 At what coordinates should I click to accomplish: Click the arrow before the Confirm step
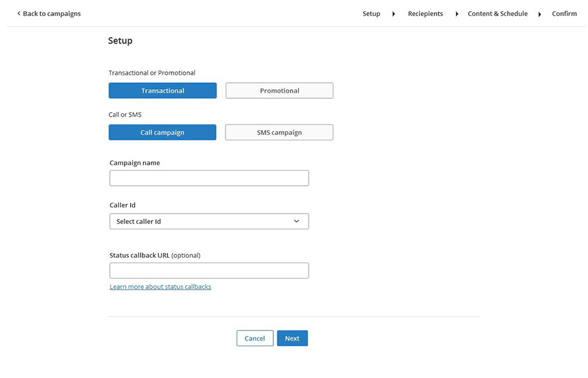click(x=540, y=14)
